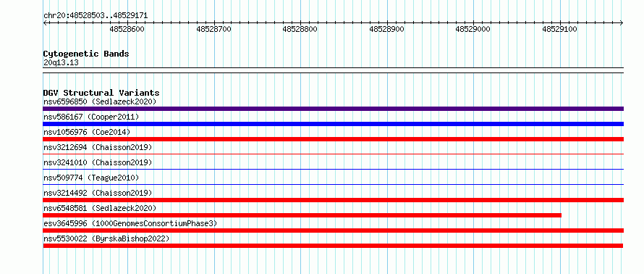Viewport: 644px width, 274px height.
Task: Click the DGV Structural Variants track title
Action: 101,93
